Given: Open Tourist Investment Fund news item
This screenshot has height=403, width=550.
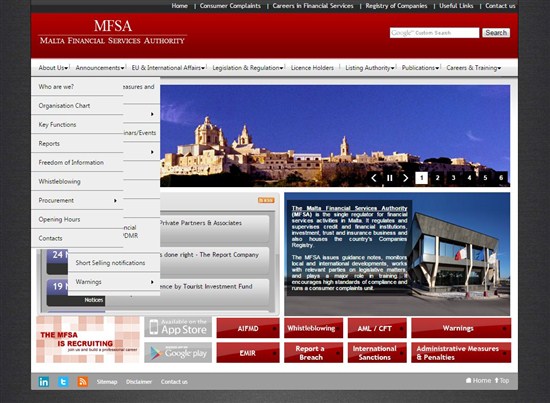Looking at the screenshot, I should (x=206, y=287).
